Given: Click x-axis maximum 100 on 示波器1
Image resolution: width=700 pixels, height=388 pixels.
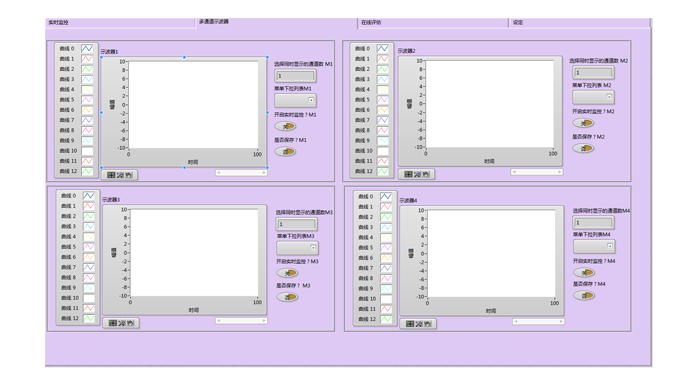Looking at the screenshot, I should 258,154.
